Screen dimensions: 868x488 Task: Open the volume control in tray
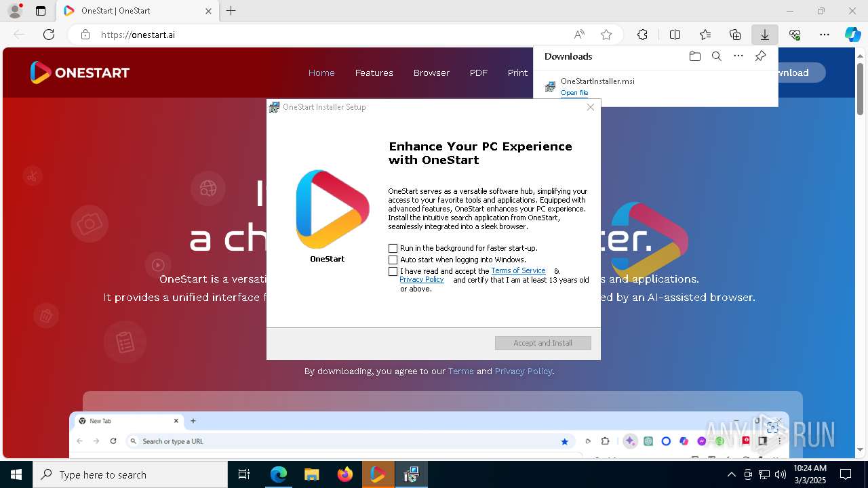pyautogui.click(x=780, y=474)
